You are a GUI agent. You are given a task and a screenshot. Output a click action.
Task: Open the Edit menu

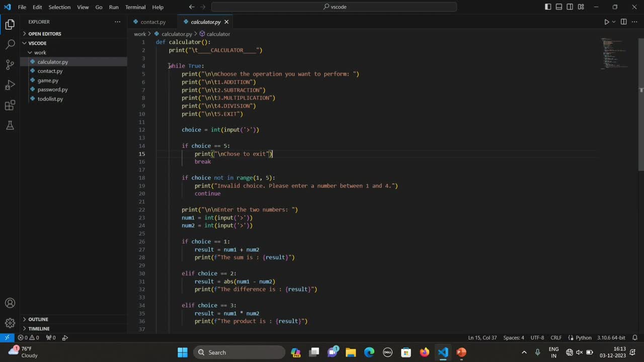[37, 7]
